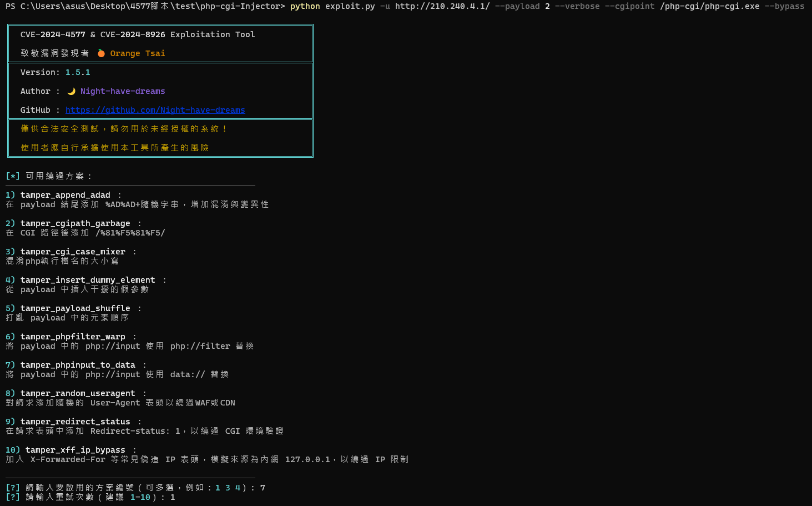Image resolution: width=812 pixels, height=506 pixels.
Task: Click the '/%81%F5%81%F5/' garbage path text
Action: [130, 233]
